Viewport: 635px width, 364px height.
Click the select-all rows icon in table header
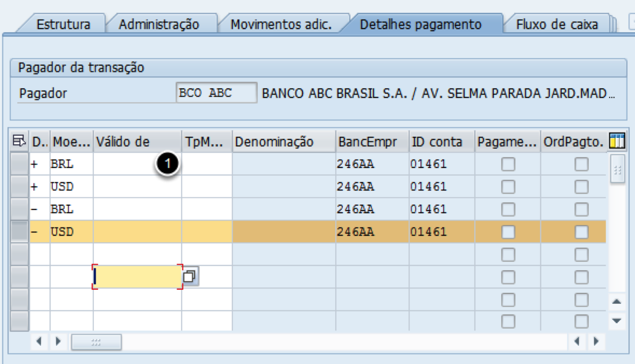tap(19, 141)
